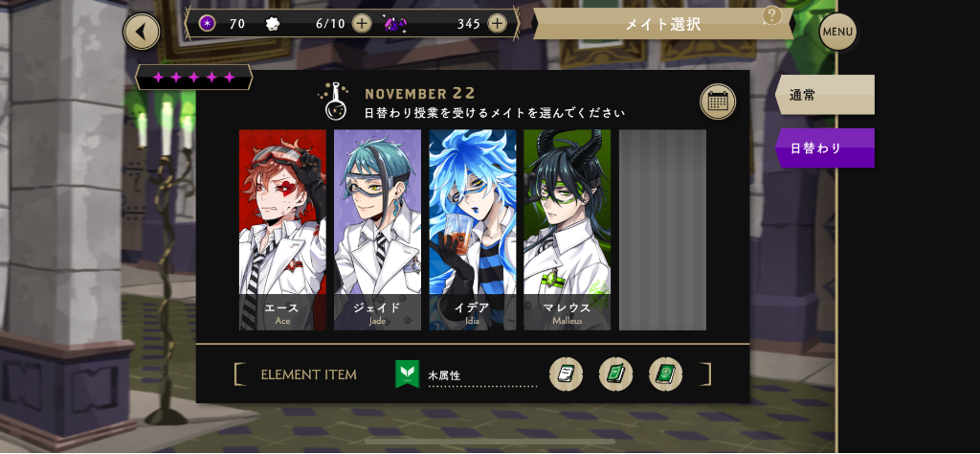Viewport: 980px width, 454px height.
Task: Add more gems with the plus button
Action: [x=497, y=24]
